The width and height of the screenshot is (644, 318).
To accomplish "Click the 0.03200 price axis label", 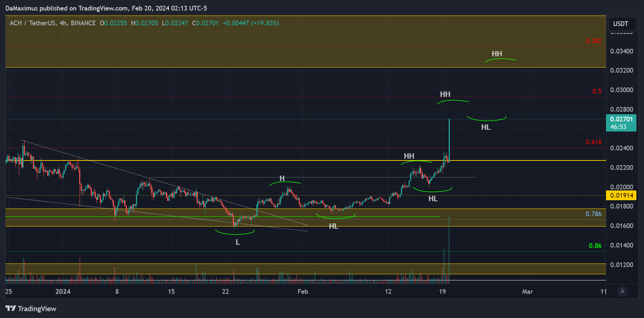I will click(622, 70).
